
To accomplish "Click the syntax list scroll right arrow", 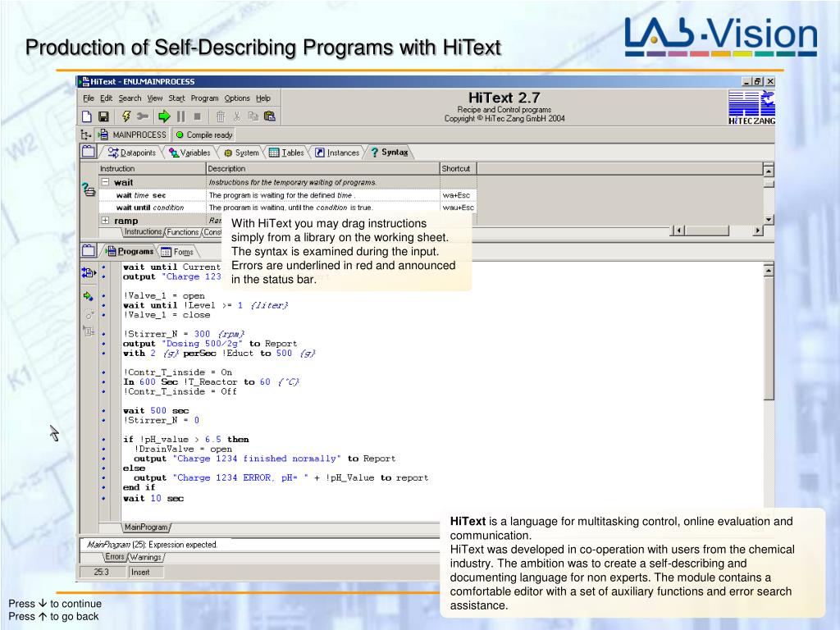I will coord(757,231).
